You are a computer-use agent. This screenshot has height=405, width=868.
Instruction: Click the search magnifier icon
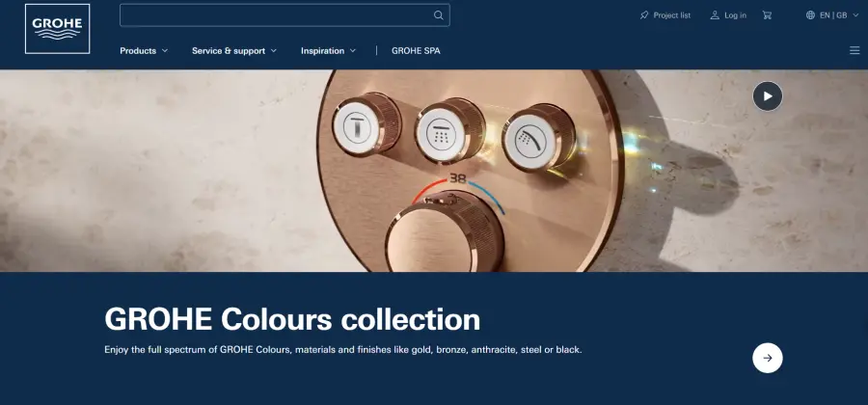[439, 15]
